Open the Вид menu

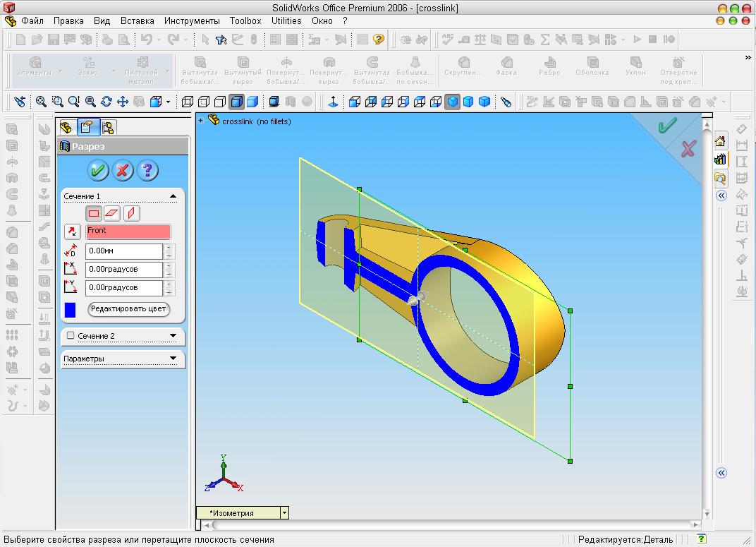click(x=102, y=20)
